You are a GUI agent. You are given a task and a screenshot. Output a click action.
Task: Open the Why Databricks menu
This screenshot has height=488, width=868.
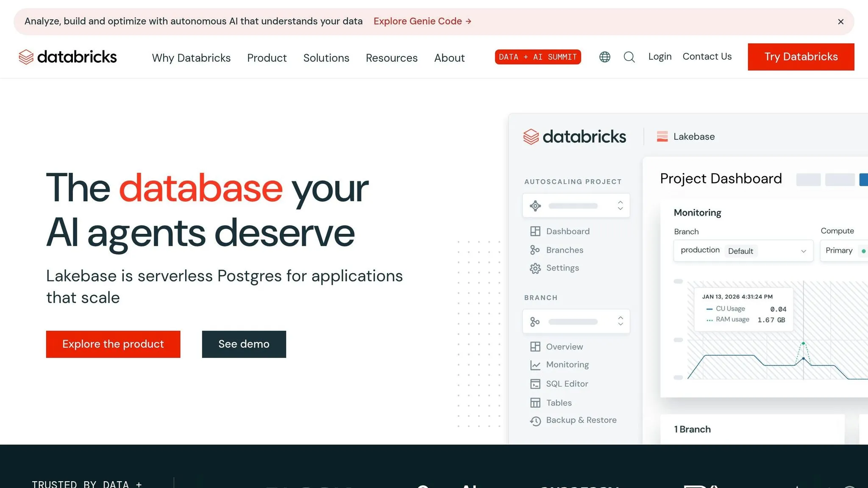pyautogui.click(x=191, y=58)
